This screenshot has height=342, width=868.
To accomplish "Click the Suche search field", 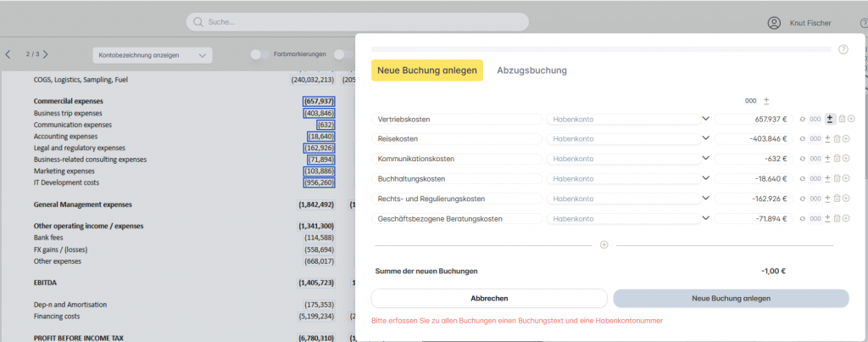I will pos(357,22).
